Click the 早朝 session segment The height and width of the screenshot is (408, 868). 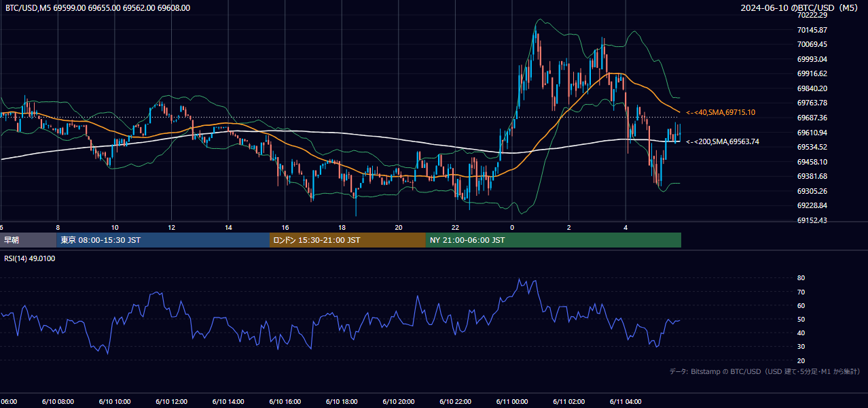29,240
